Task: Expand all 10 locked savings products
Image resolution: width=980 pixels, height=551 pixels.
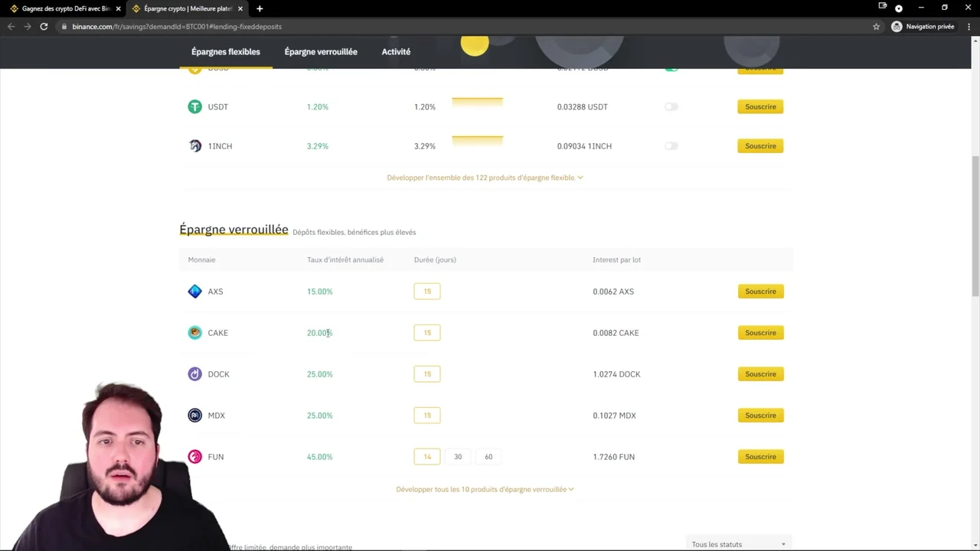Action: (x=485, y=489)
